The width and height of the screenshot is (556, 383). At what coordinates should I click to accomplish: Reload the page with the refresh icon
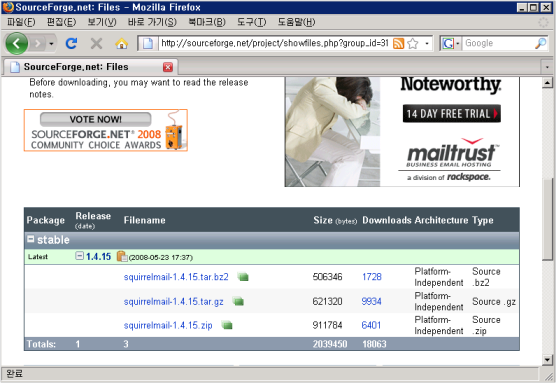pyautogui.click(x=72, y=44)
